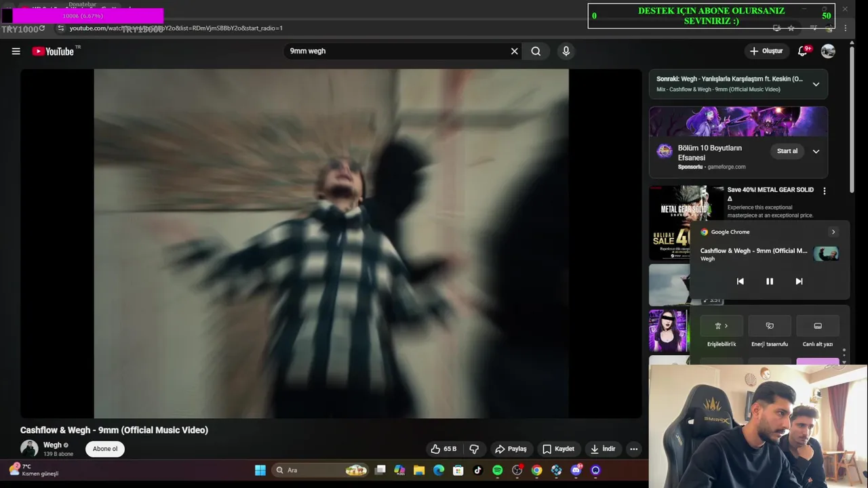Start voice search with microphone icon
868x488 pixels.
coord(566,51)
